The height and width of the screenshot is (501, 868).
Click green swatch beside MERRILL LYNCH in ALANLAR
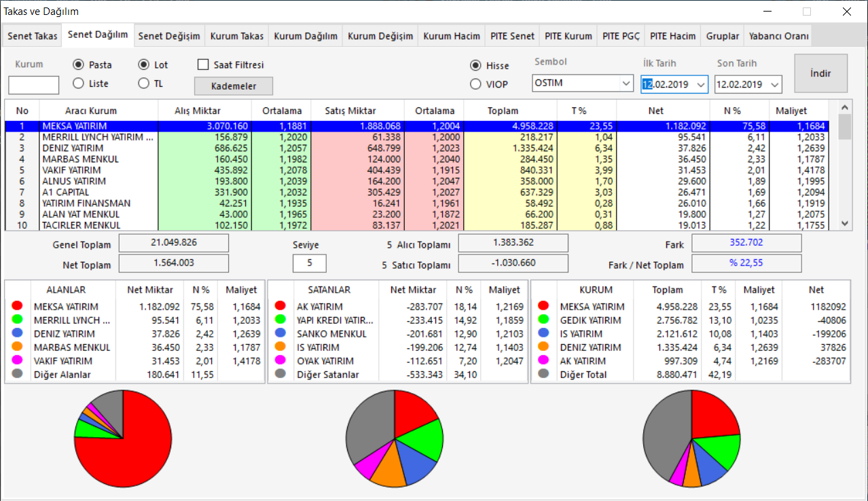pyautogui.click(x=18, y=320)
